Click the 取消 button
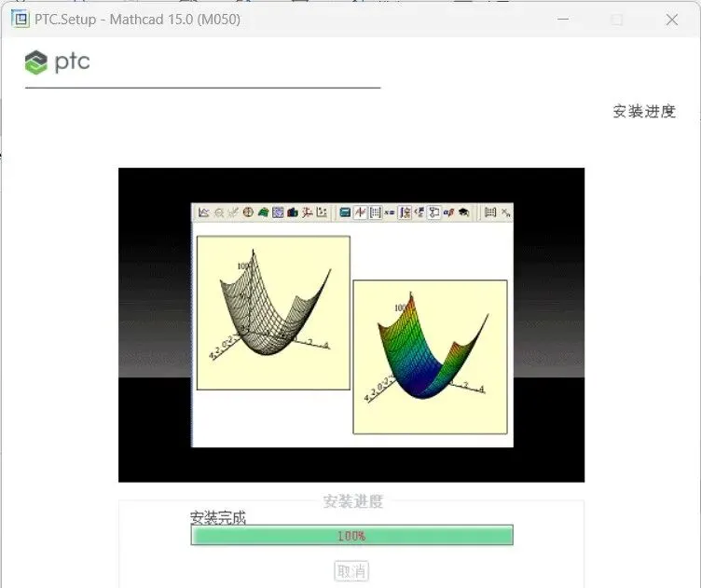Screen dimensions: 701x588 351,571
